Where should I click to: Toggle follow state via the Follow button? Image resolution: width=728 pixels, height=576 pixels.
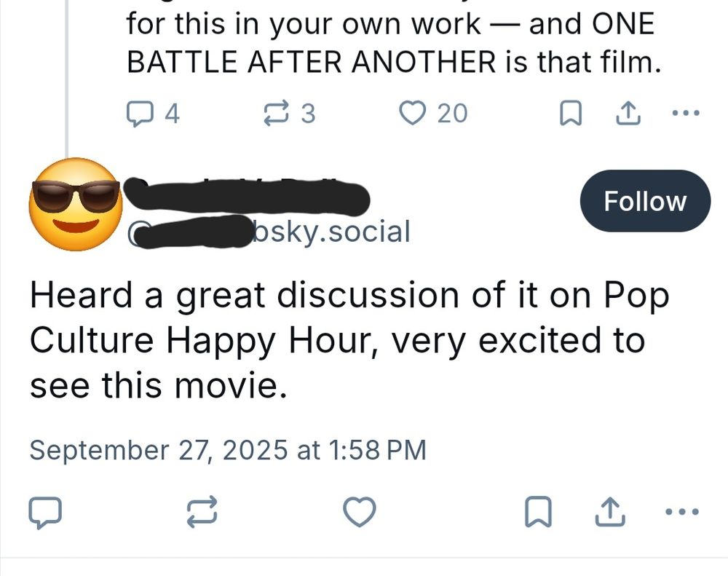(644, 201)
